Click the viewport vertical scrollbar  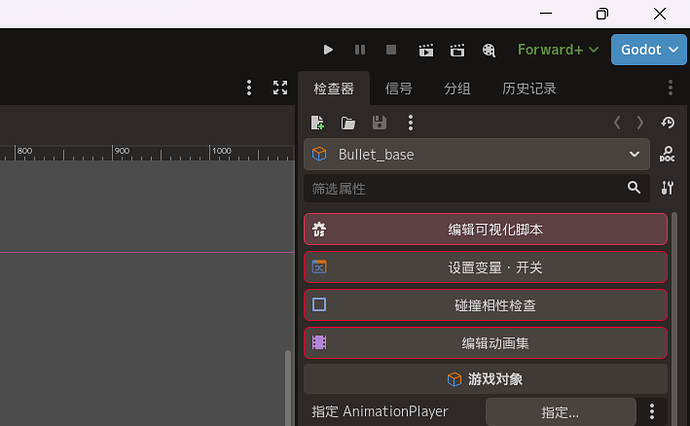(288, 388)
